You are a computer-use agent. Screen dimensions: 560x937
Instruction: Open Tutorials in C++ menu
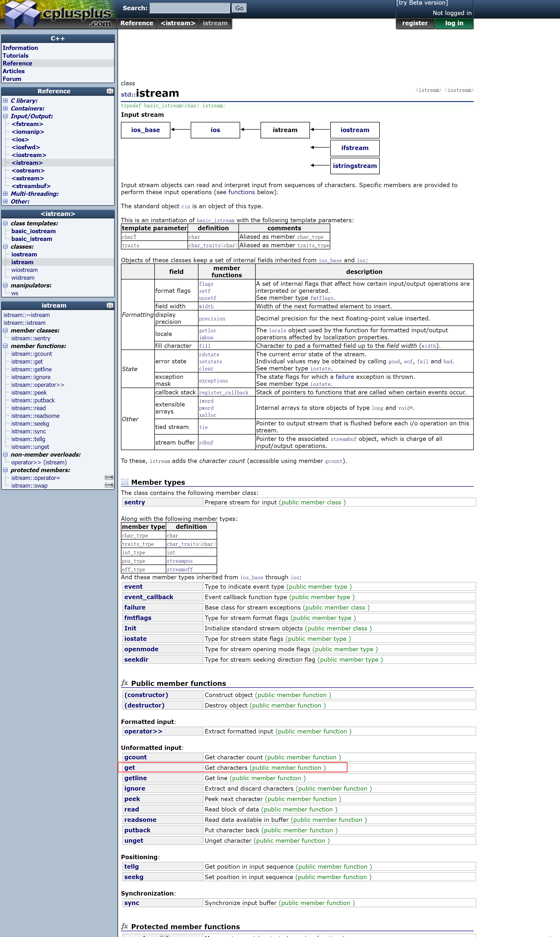point(16,56)
